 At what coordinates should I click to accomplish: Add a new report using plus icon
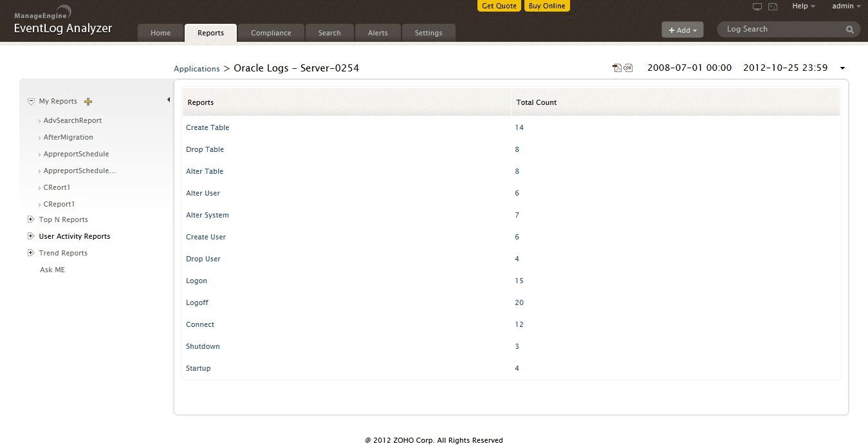point(89,101)
